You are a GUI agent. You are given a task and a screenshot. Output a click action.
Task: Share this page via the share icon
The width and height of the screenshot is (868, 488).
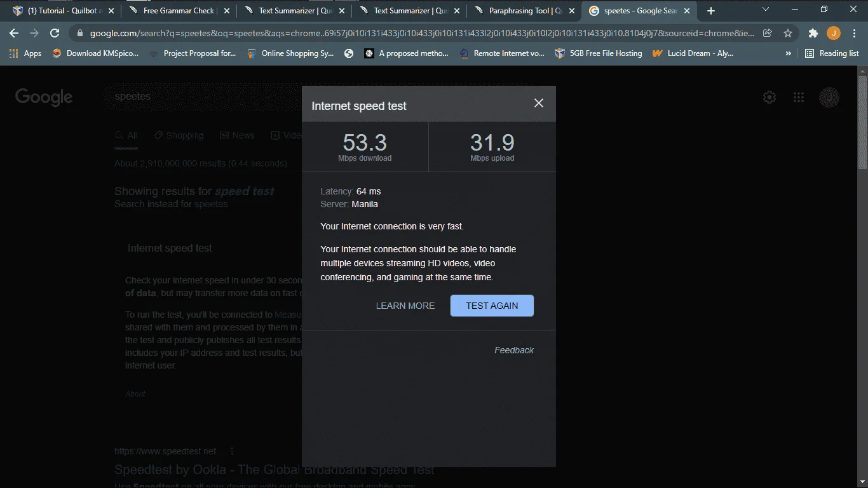pos(768,33)
